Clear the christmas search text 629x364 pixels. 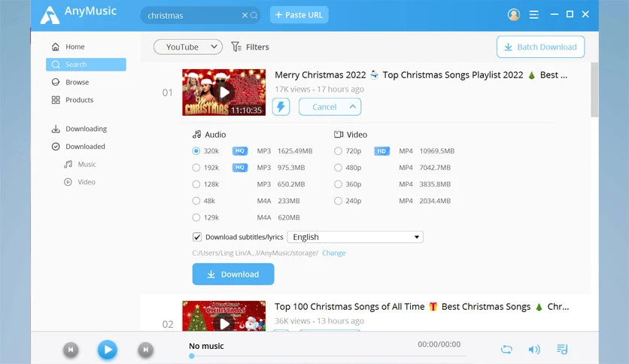point(245,15)
